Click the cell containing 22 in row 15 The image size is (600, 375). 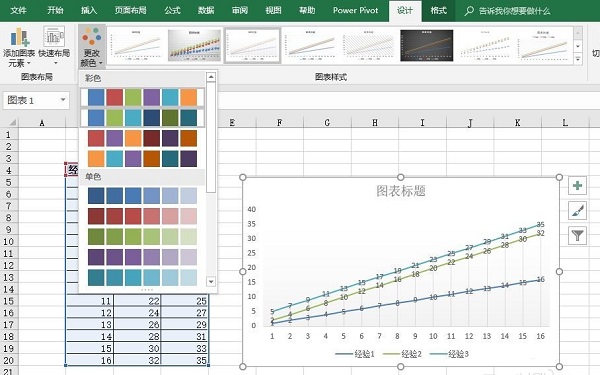[x=137, y=301]
